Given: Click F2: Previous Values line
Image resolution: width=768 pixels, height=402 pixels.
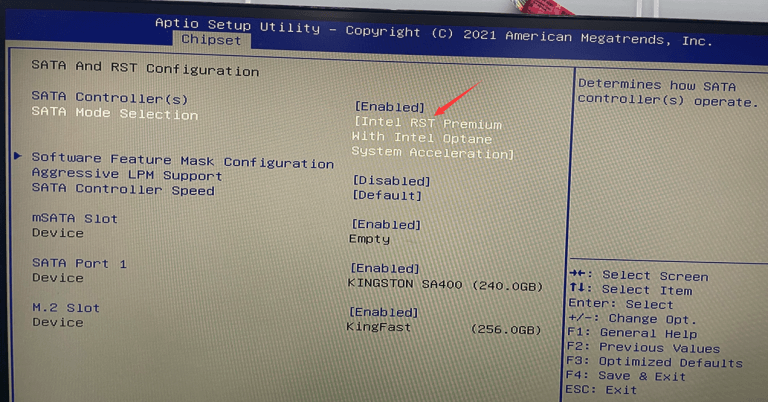Looking at the screenshot, I should click(643, 348).
